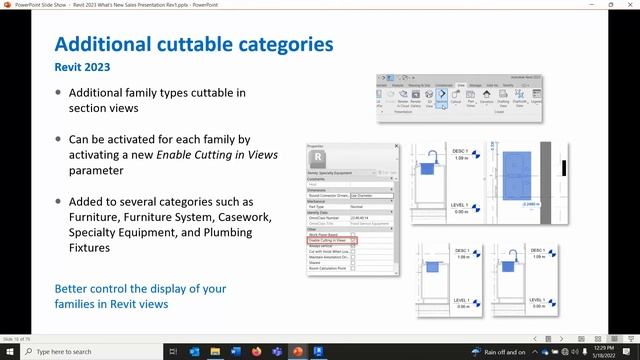Click the Slide Show view icon
This screenshot has width=640, height=360.
click(631, 339)
